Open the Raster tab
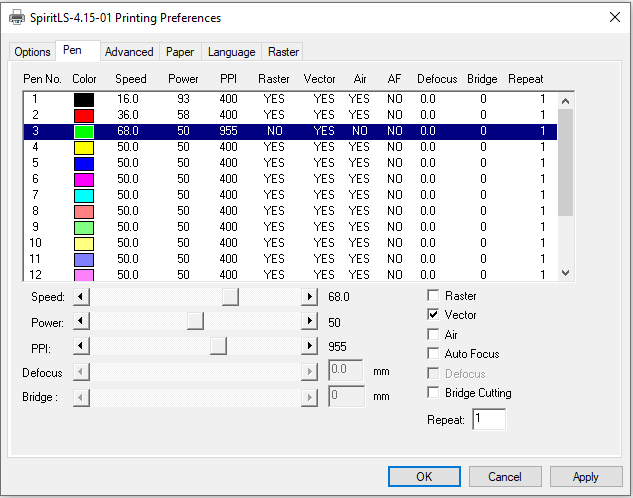633x498 pixels. [x=283, y=52]
